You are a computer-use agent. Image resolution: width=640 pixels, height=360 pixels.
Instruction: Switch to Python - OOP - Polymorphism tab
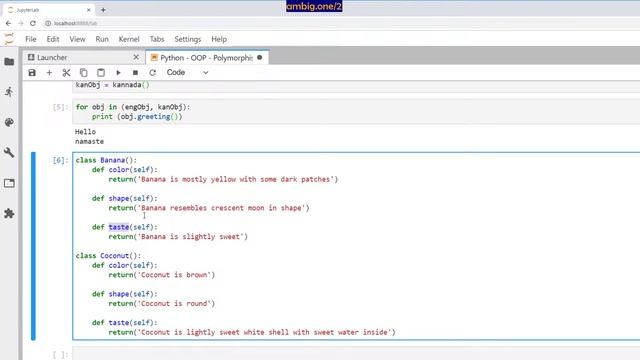click(x=206, y=58)
